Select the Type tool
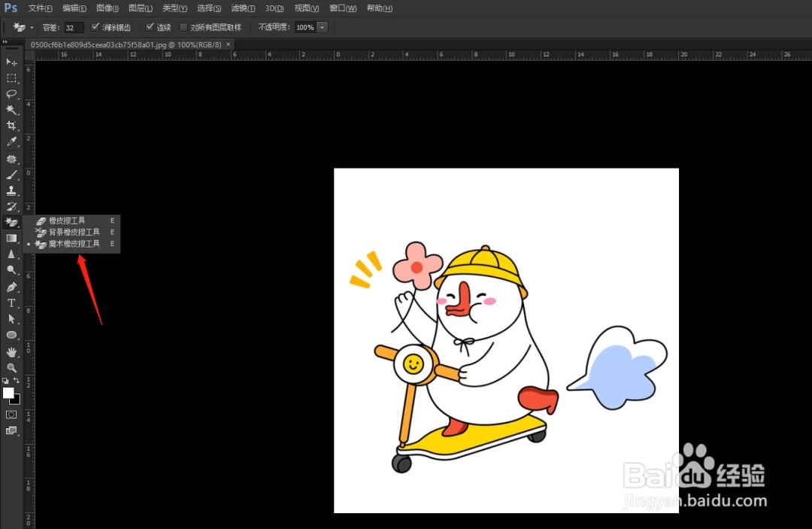 [11, 303]
